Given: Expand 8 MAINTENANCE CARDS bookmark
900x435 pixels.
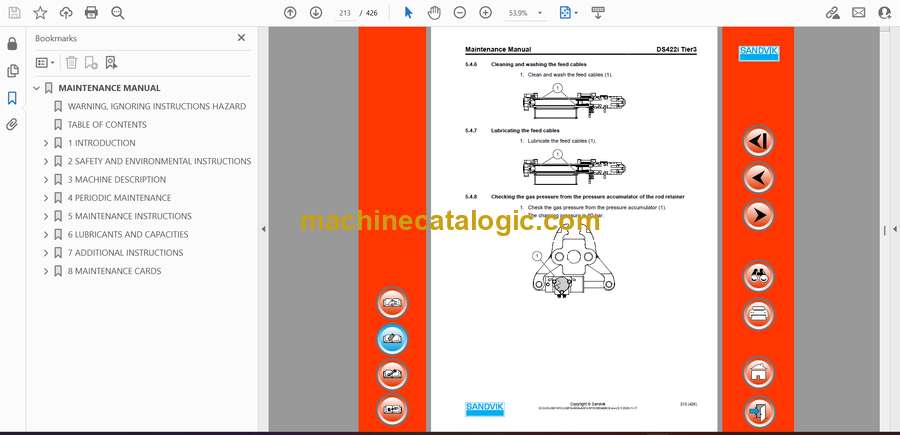Looking at the screenshot, I should pos(46,271).
